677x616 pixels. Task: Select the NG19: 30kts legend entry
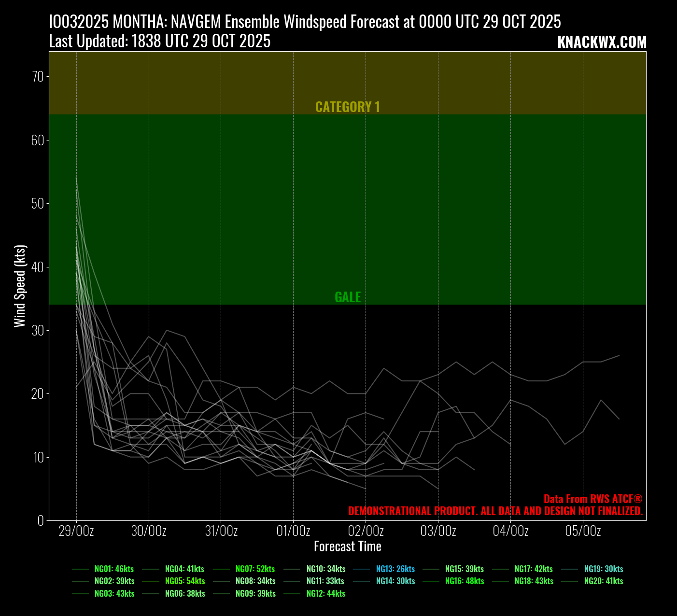tap(603, 569)
